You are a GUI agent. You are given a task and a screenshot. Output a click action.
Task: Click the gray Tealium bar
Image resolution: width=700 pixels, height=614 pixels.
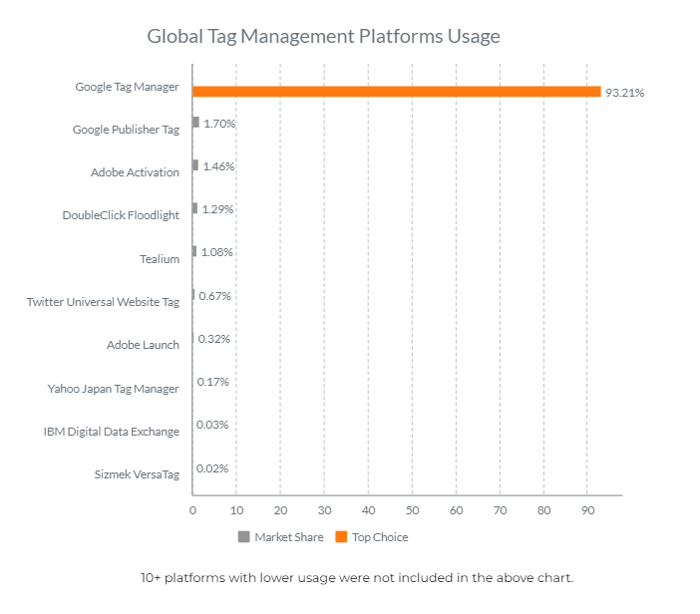(194, 251)
